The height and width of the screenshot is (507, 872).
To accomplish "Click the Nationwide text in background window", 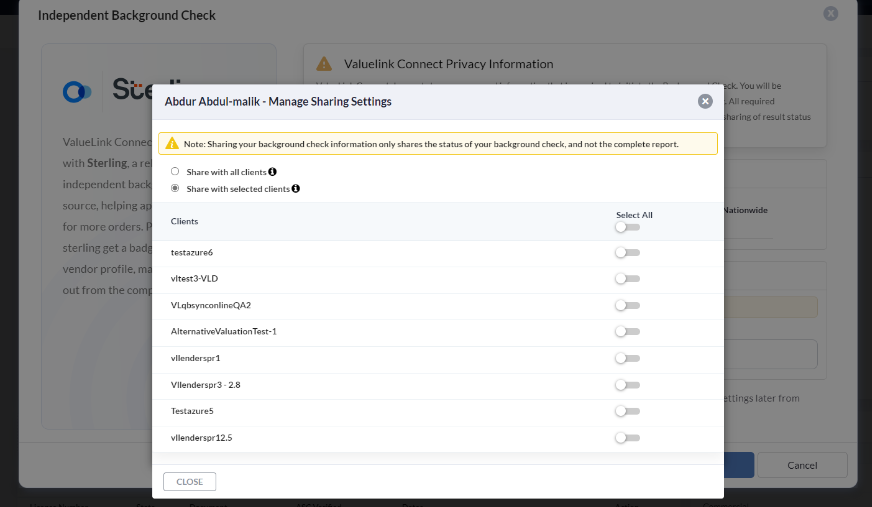I will pos(746,210).
